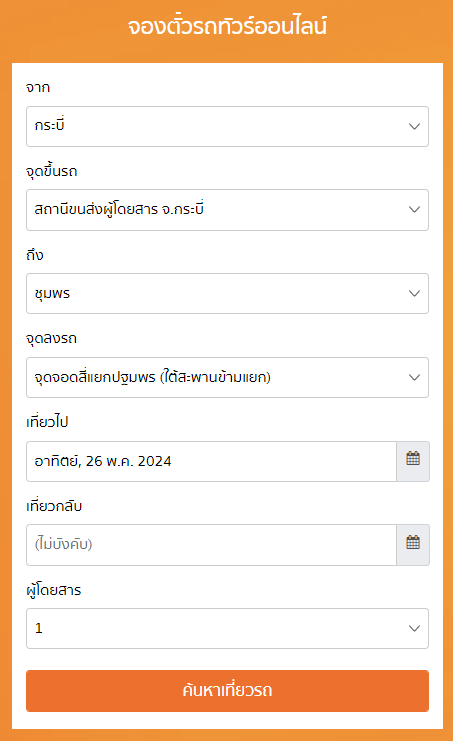The image size is (453, 741).
Task: Open the calendar icon for เที่ยวไป date
Action: [x=413, y=461]
